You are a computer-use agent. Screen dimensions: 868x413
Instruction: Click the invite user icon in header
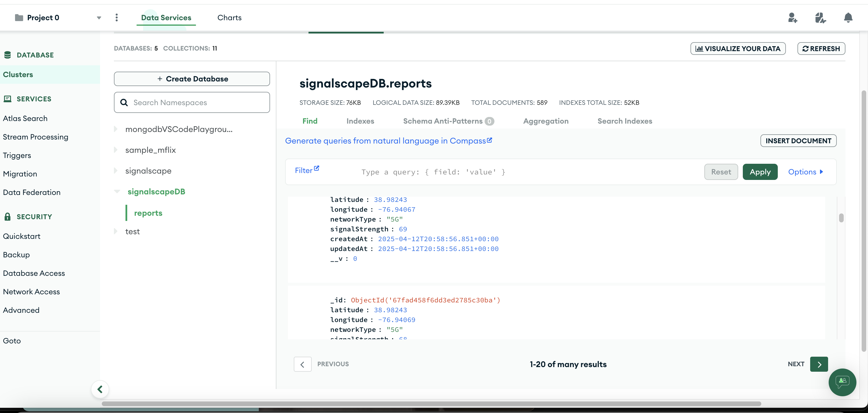click(x=793, y=18)
